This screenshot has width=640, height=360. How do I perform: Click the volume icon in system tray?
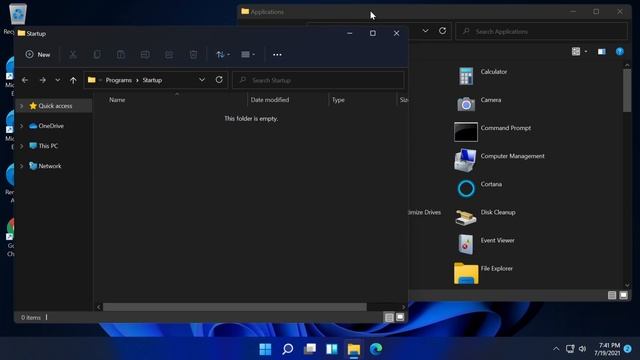tap(582, 349)
